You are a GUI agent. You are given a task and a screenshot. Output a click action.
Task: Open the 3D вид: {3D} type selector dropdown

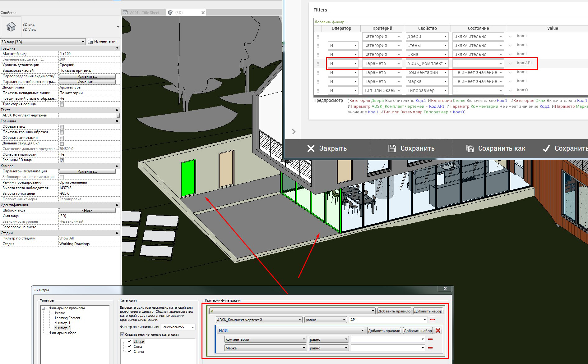pyautogui.click(x=83, y=41)
